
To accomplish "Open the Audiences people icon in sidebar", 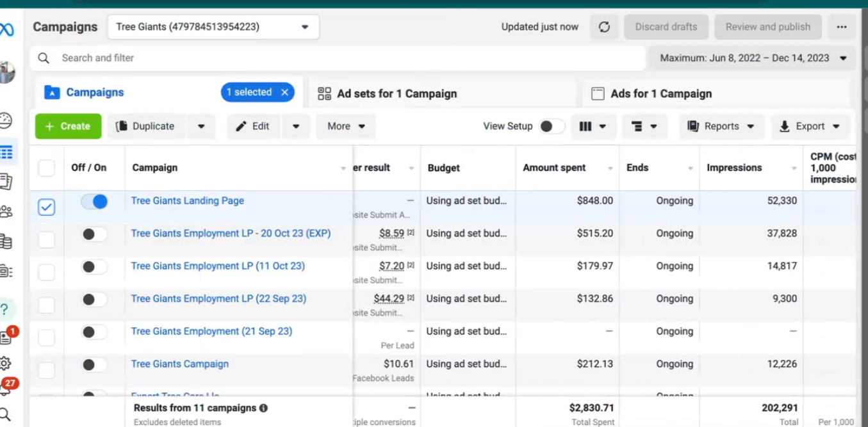I will (6, 211).
